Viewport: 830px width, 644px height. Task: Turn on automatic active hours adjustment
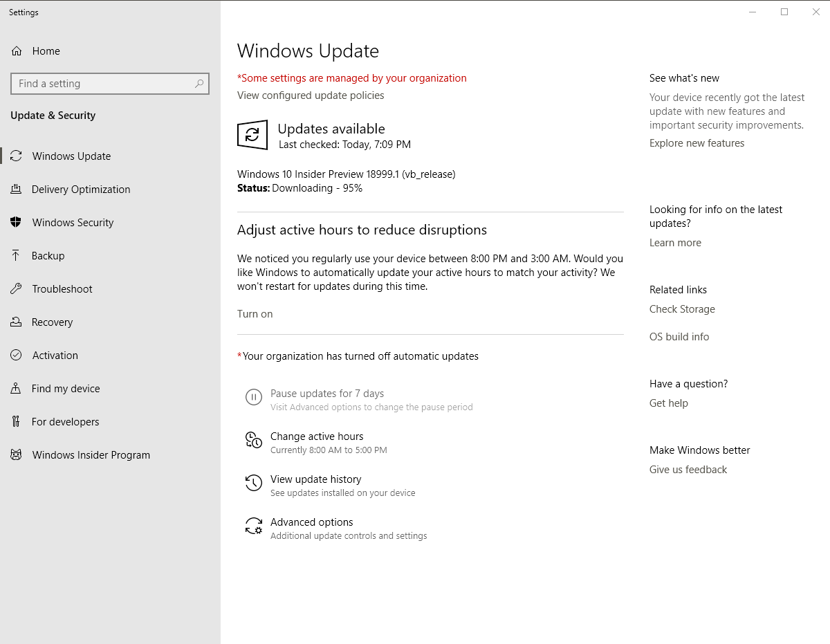(x=255, y=314)
